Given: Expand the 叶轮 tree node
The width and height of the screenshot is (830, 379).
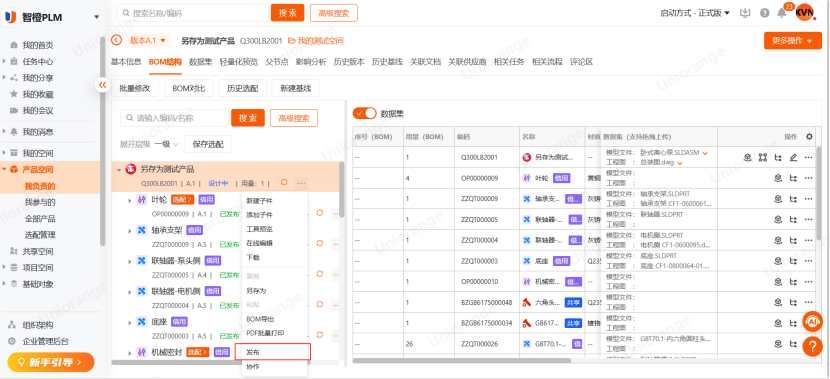Looking at the screenshot, I should (130, 200).
